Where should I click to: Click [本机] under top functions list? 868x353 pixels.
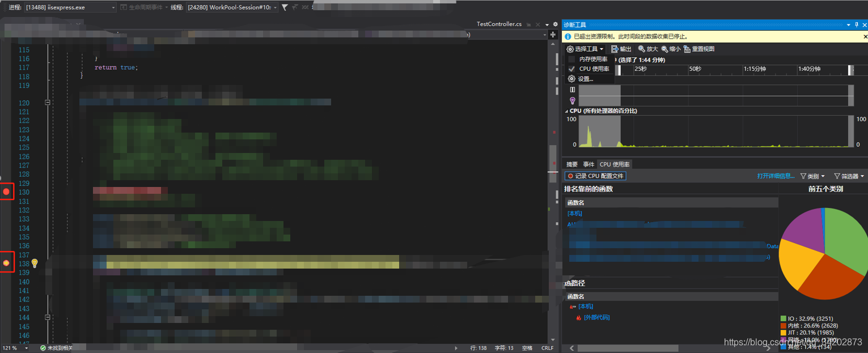574,214
